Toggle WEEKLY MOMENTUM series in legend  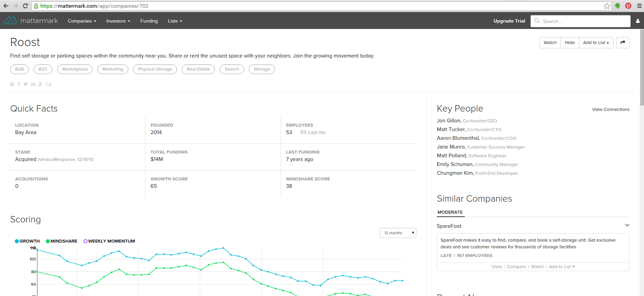(x=109, y=241)
